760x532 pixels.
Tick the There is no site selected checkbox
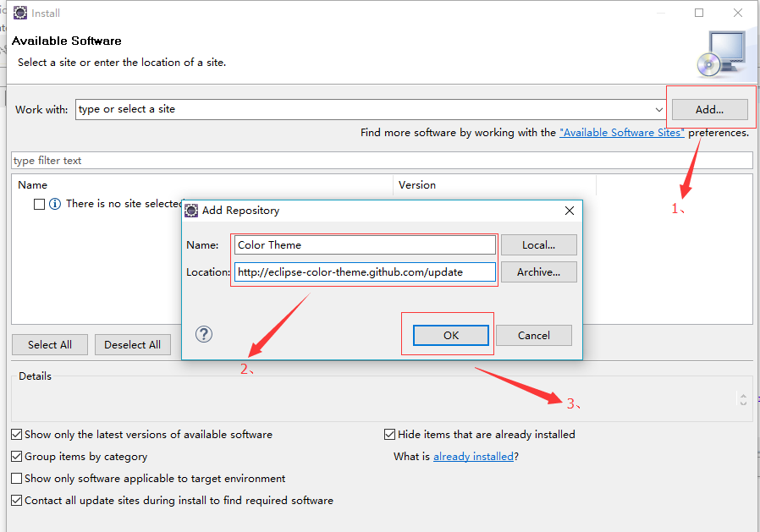39,204
